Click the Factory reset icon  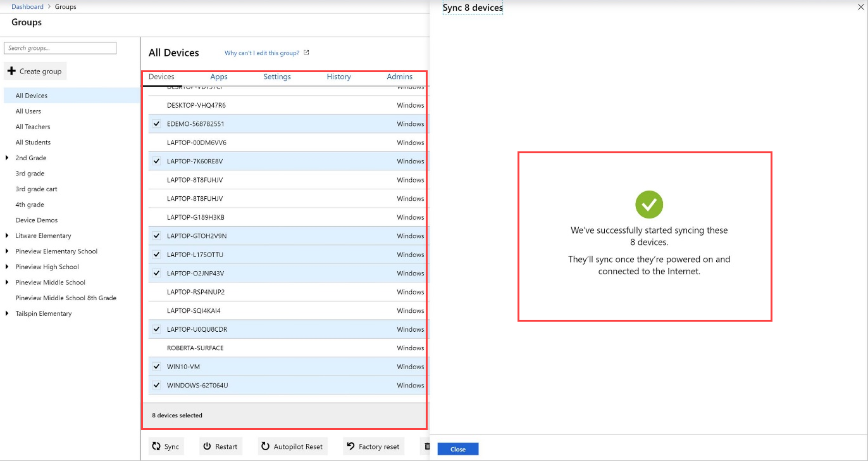pos(350,446)
